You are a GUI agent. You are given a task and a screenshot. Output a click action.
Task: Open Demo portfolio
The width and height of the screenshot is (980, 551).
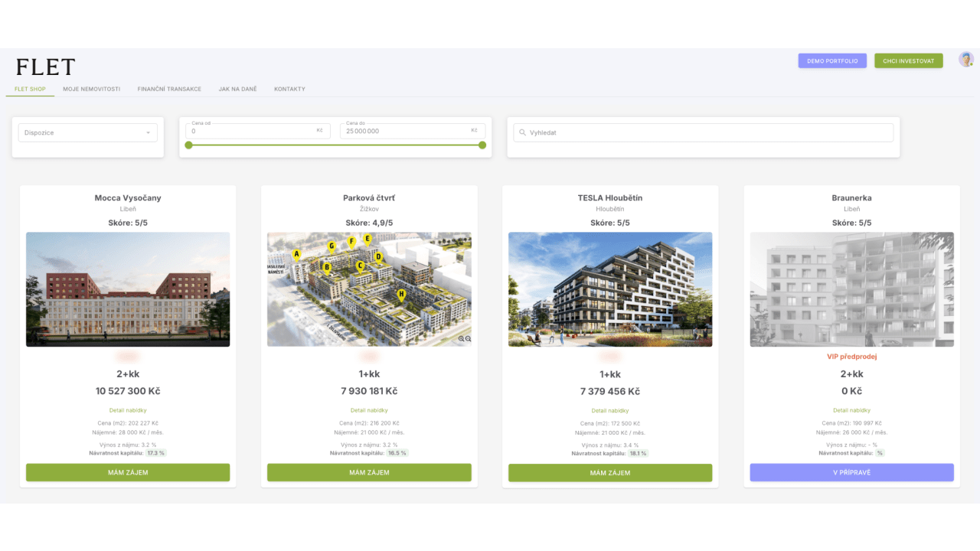(x=832, y=60)
